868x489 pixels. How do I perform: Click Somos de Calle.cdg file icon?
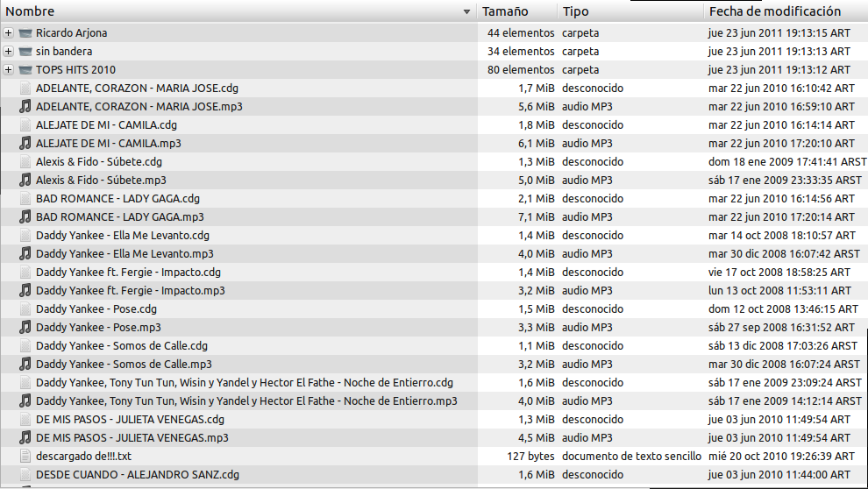(x=25, y=346)
